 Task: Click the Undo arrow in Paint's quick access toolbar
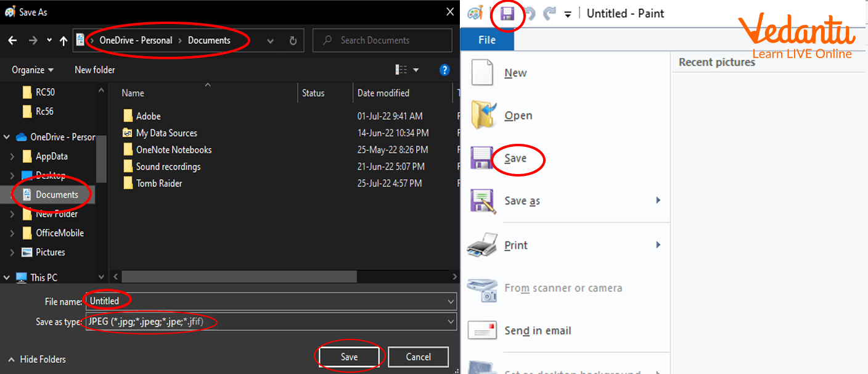(529, 14)
